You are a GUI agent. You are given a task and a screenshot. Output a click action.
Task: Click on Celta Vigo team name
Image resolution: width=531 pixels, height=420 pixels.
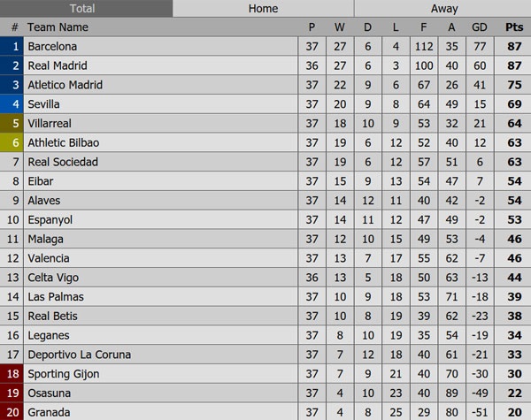click(x=53, y=278)
